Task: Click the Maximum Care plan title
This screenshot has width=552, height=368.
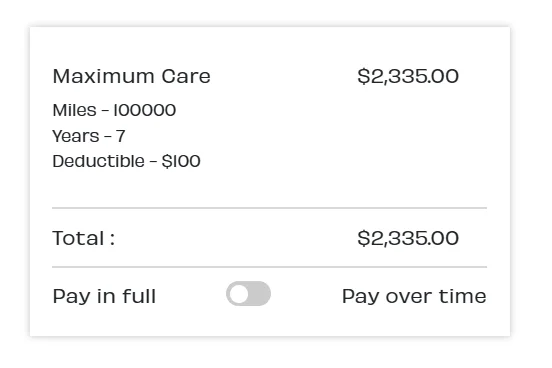Action: pos(132,76)
